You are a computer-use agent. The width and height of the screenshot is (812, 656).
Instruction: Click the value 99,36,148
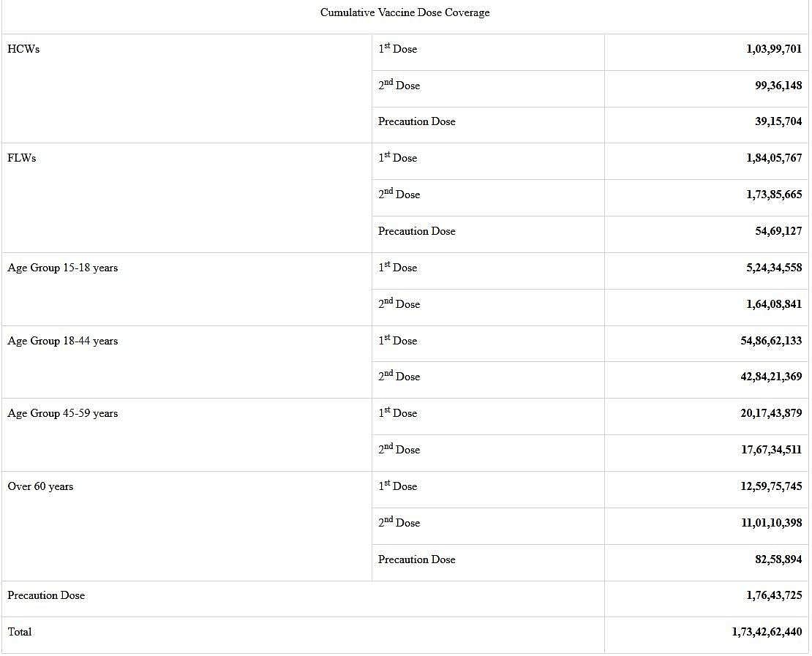[778, 86]
